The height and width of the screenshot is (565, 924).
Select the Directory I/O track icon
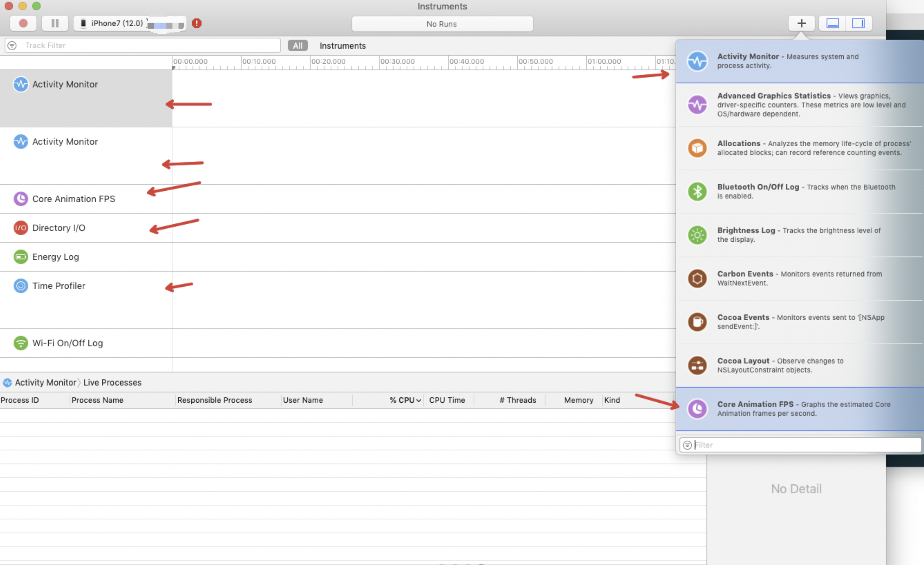[21, 228]
